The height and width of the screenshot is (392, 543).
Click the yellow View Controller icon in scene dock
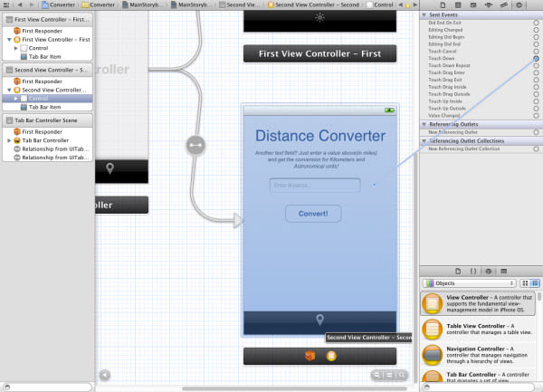tap(331, 356)
